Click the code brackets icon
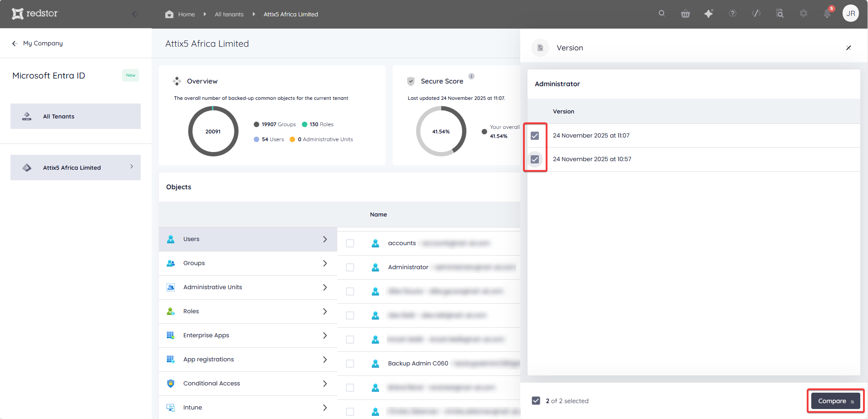Screen dimensions: 868x419 click(756, 14)
